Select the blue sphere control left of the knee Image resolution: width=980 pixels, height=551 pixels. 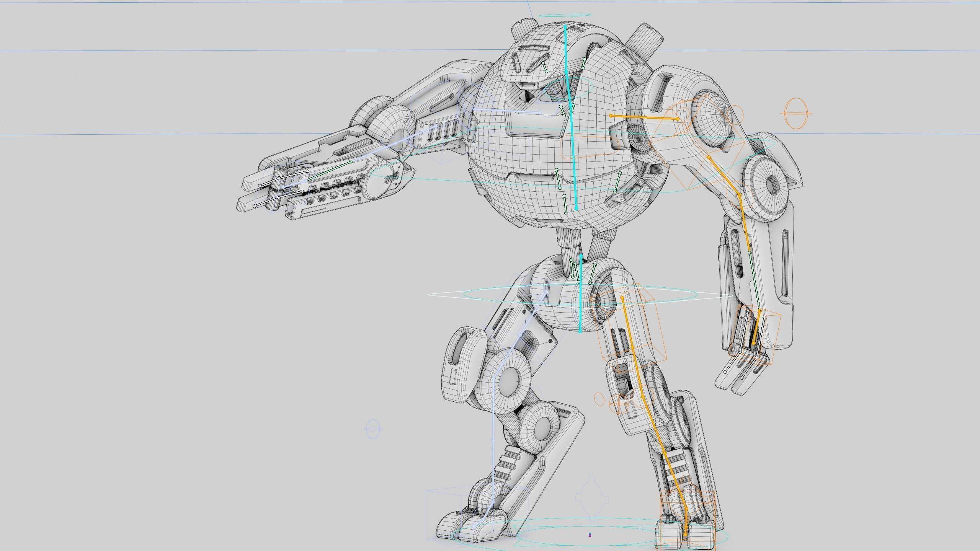coord(373,429)
